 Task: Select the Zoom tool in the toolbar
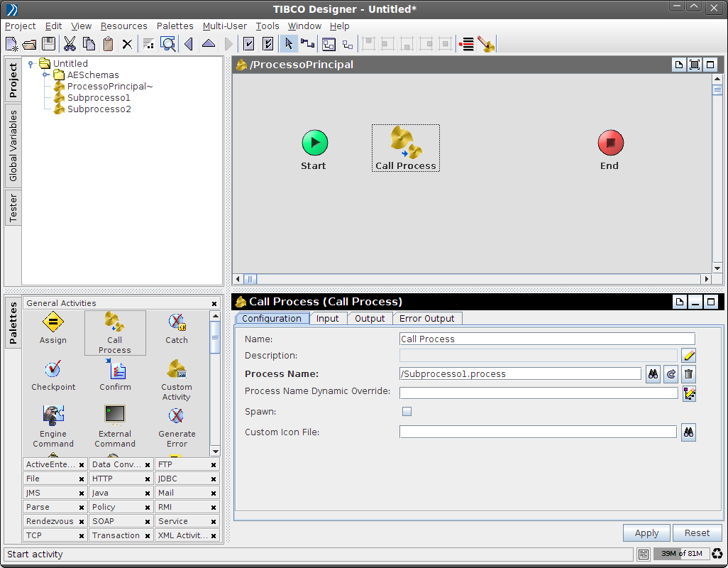click(x=167, y=43)
